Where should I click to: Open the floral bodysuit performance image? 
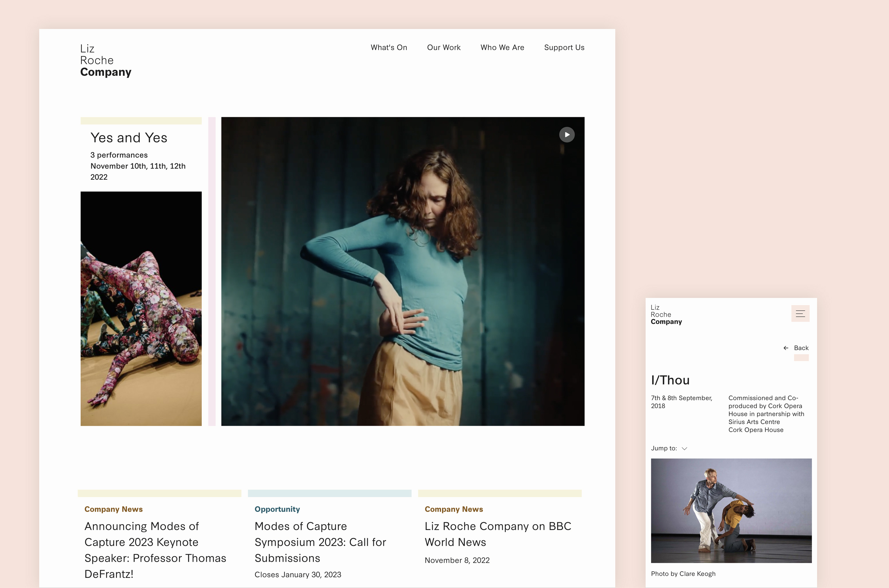pos(141,308)
